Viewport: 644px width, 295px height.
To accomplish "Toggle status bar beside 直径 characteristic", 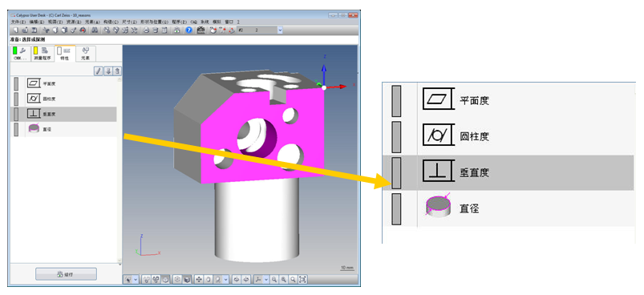I will [x=16, y=129].
